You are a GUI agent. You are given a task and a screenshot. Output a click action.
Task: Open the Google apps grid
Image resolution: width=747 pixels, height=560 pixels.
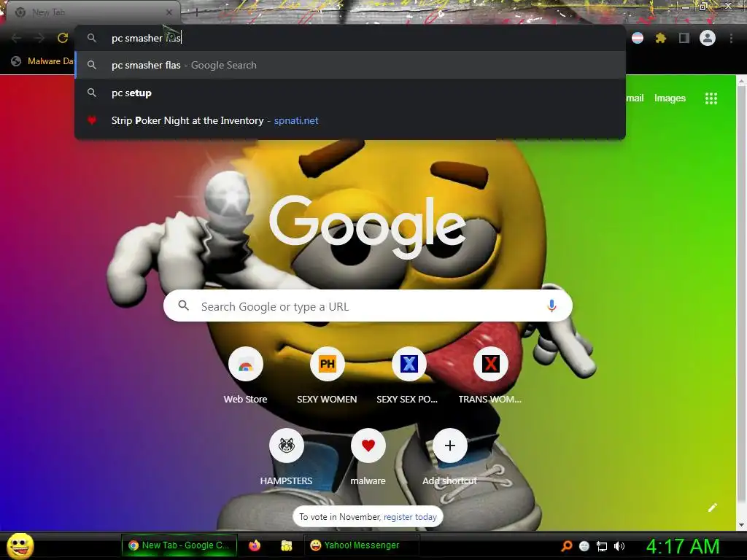point(711,98)
